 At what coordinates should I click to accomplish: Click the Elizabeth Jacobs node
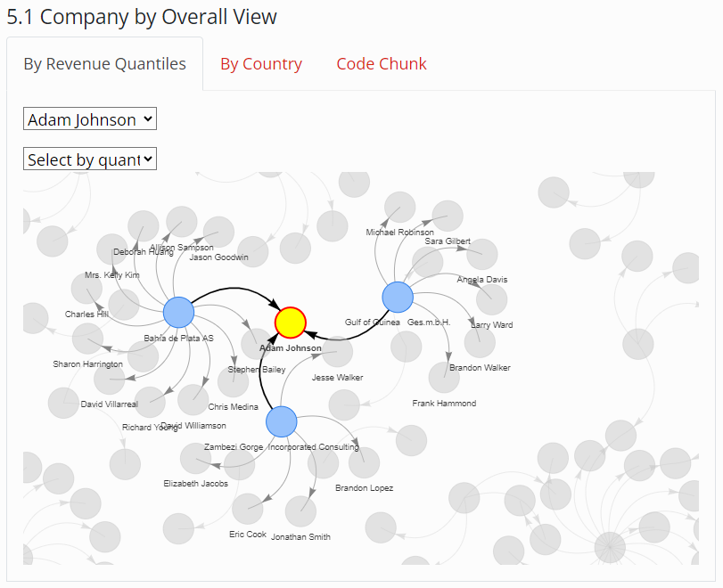[195, 459]
